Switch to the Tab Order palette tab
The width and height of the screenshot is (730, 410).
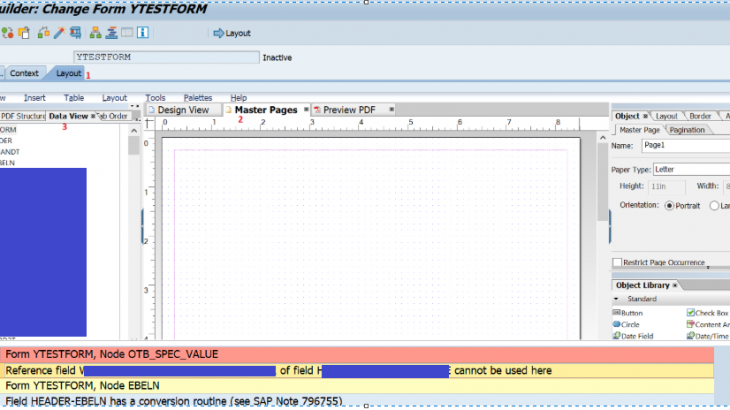click(x=113, y=116)
